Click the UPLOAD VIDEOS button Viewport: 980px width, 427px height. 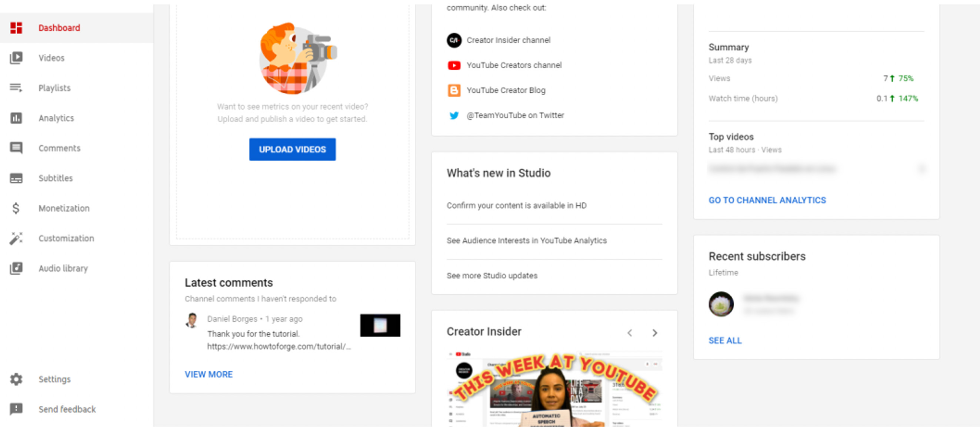click(x=292, y=149)
